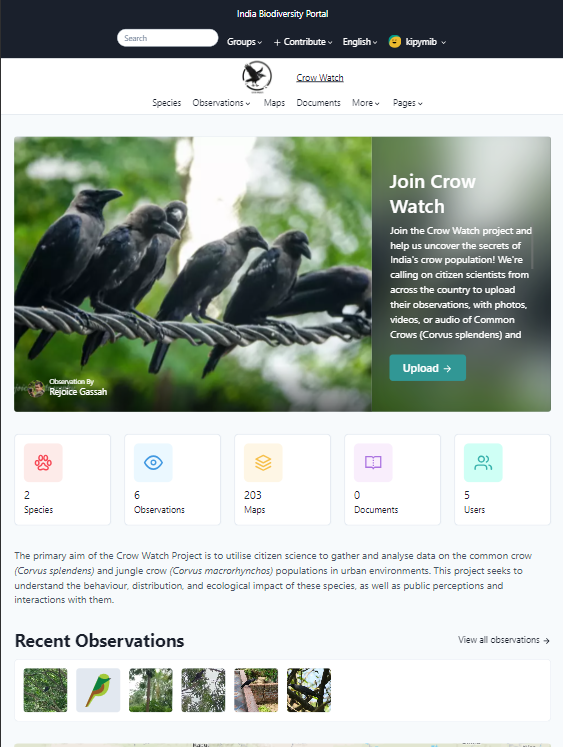
Task: Click the red paw Species icon
Action: tap(43, 463)
